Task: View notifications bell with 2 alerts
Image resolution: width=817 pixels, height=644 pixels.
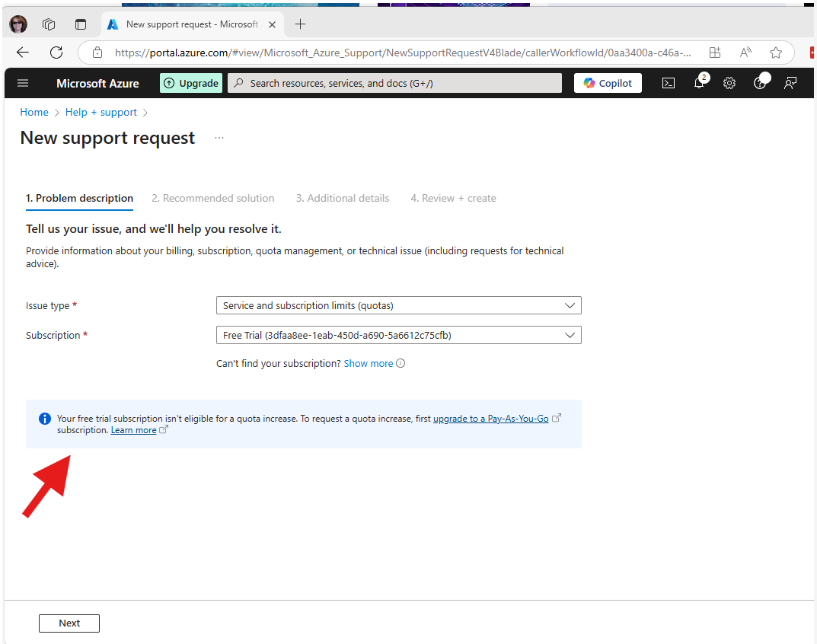Action: pos(699,82)
